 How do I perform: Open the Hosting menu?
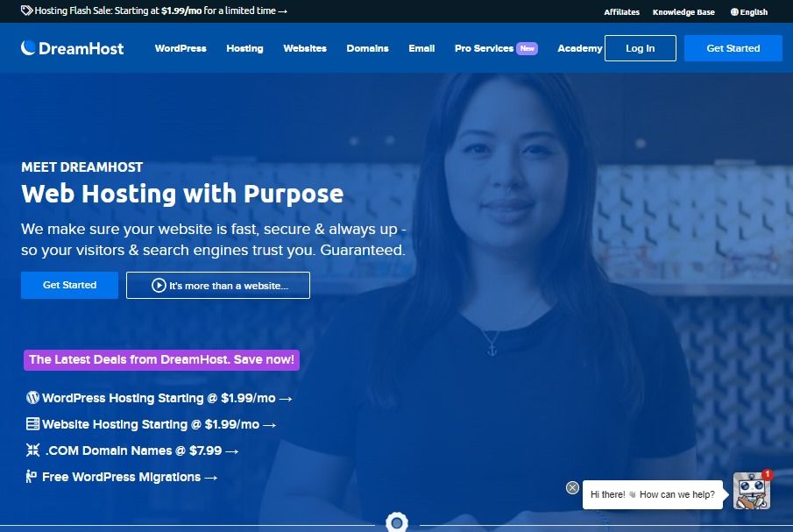(x=244, y=48)
